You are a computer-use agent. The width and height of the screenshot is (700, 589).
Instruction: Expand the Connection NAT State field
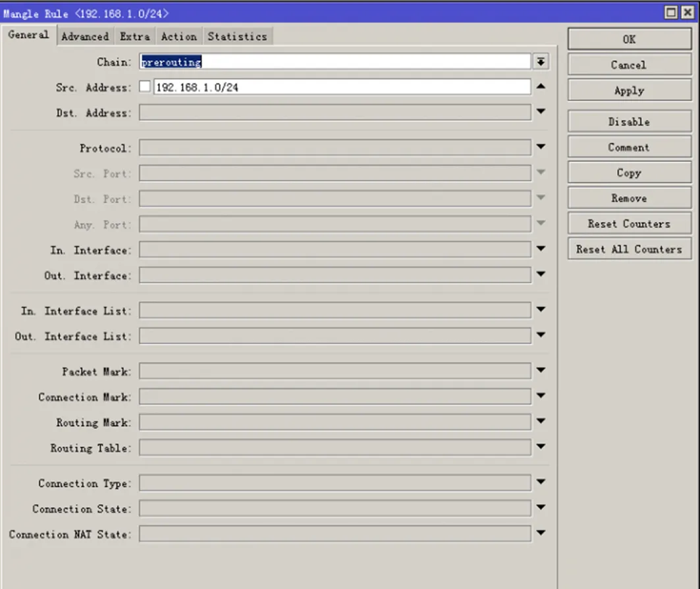541,532
